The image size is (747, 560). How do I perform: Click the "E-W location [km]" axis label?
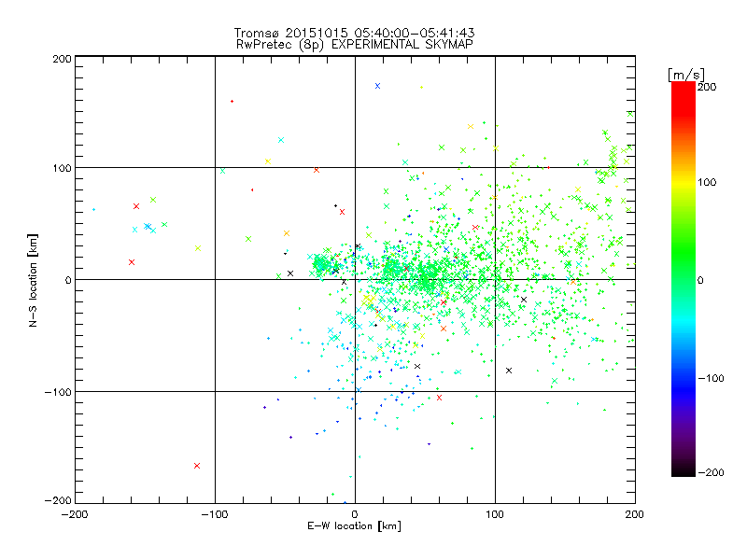(x=354, y=526)
